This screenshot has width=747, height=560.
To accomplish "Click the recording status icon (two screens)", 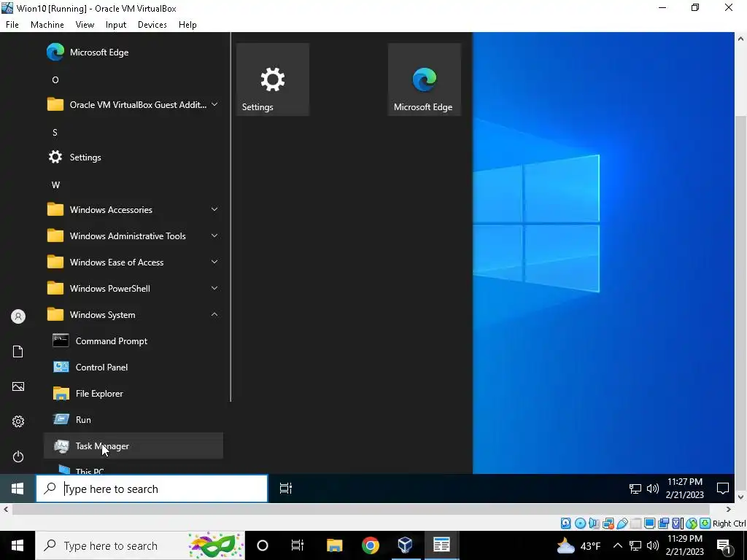I will 663,524.
